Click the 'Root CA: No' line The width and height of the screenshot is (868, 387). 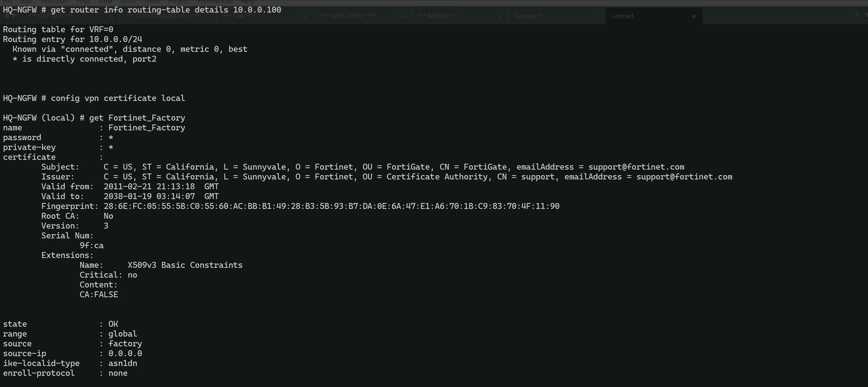pyautogui.click(x=77, y=216)
